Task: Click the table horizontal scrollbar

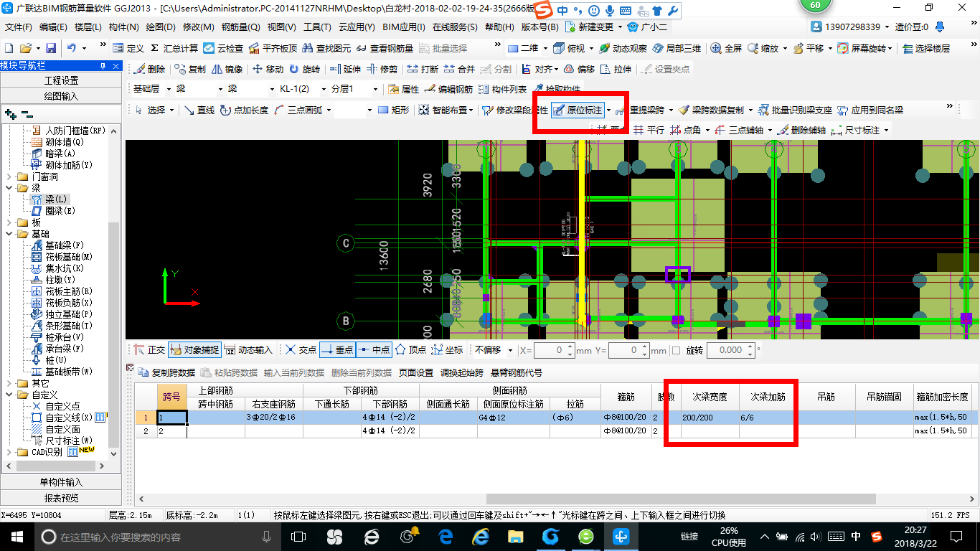Action: point(681,499)
